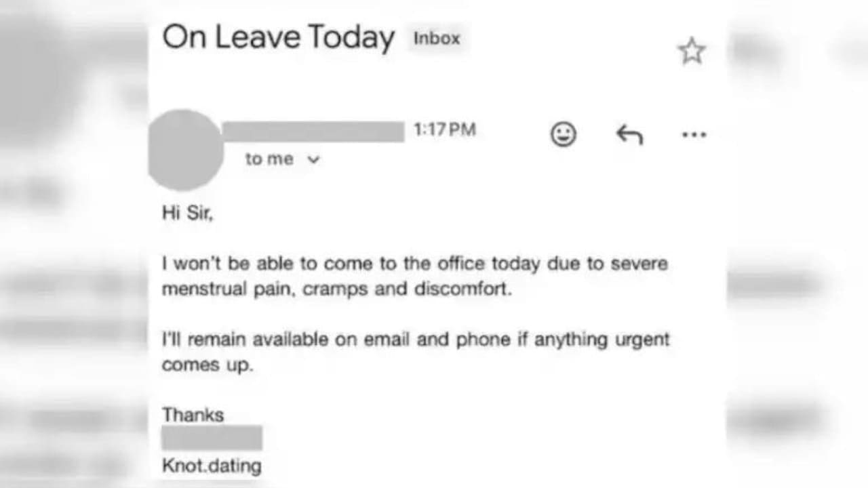Image resolution: width=868 pixels, height=488 pixels.
Task: Click the 'menstrual pain, cramps and discomfort' line
Action: (337, 289)
